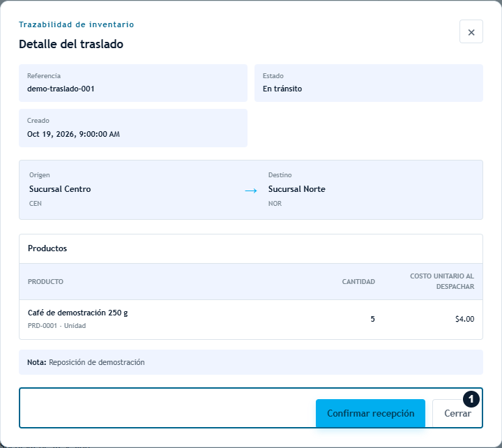Click the origin Sucursal Centro

[x=60, y=189]
